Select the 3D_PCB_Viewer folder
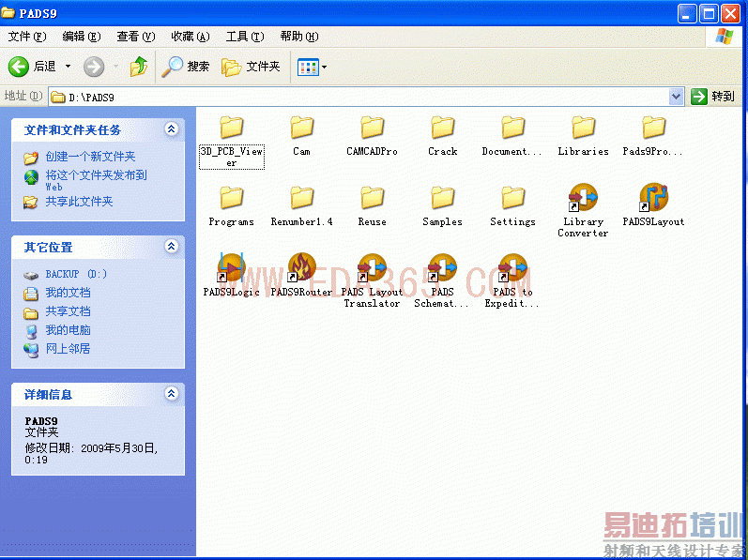The height and width of the screenshot is (560, 748). [x=232, y=142]
